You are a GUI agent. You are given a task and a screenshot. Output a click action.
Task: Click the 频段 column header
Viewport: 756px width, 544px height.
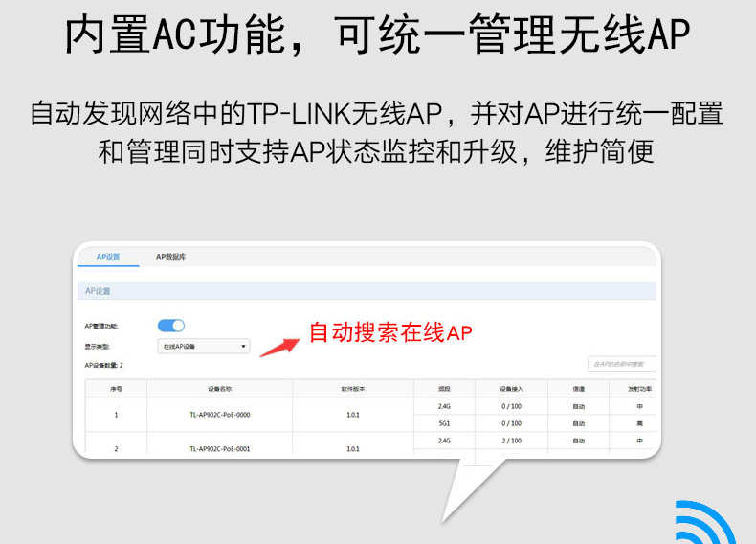[444, 389]
